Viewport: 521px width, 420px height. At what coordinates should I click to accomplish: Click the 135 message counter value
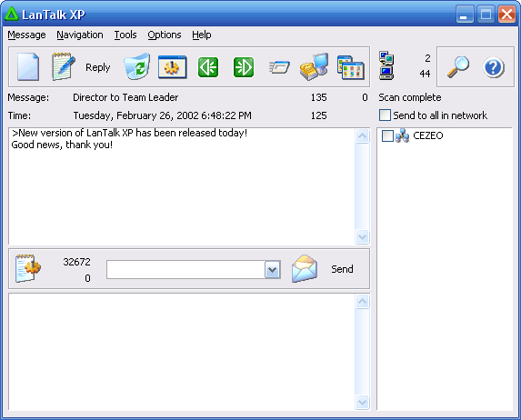point(318,97)
